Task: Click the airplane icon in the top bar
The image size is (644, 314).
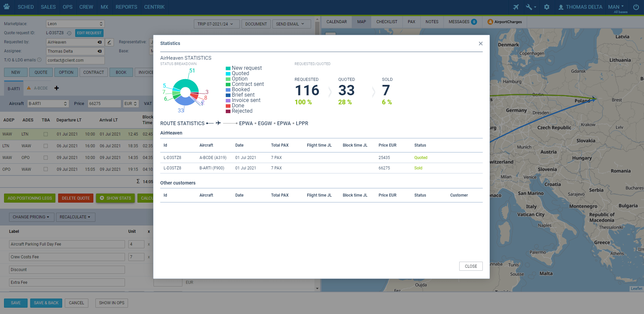Action: [516, 7]
